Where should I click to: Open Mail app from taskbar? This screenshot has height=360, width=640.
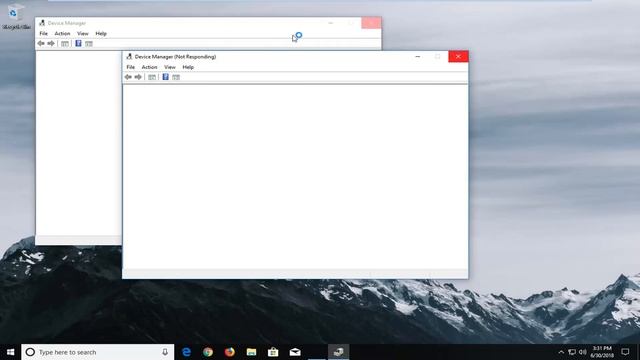click(295, 352)
